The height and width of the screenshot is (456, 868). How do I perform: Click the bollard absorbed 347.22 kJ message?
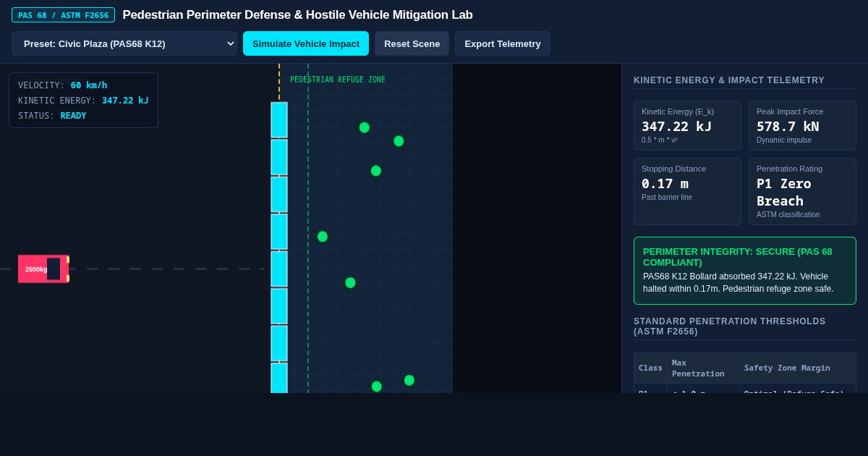pyautogui.click(x=739, y=283)
